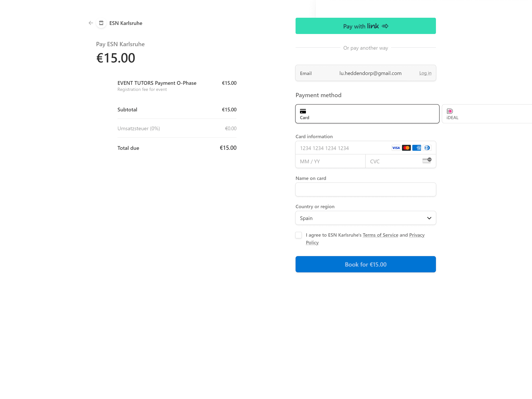
Task: Click the Name on card field
Action: 365,190
